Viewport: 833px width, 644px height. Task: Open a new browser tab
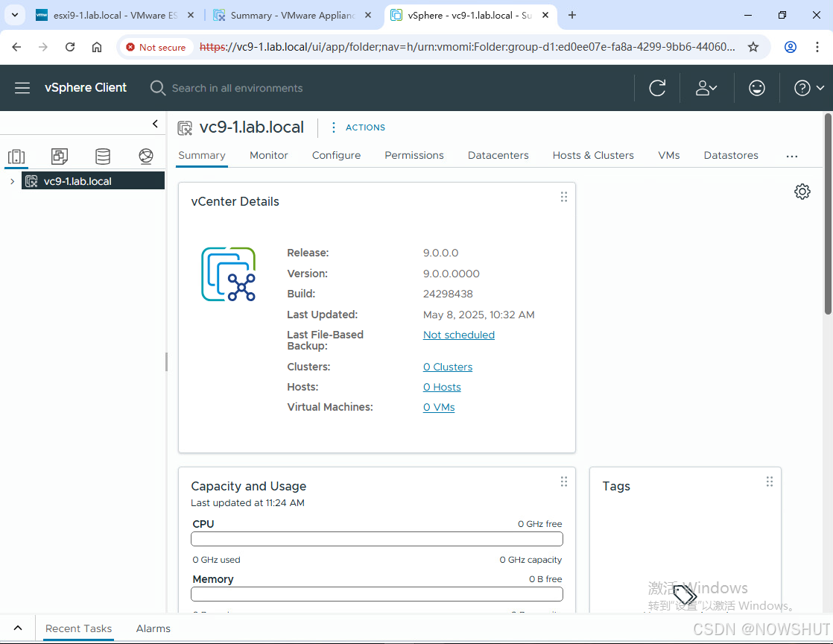coord(572,16)
